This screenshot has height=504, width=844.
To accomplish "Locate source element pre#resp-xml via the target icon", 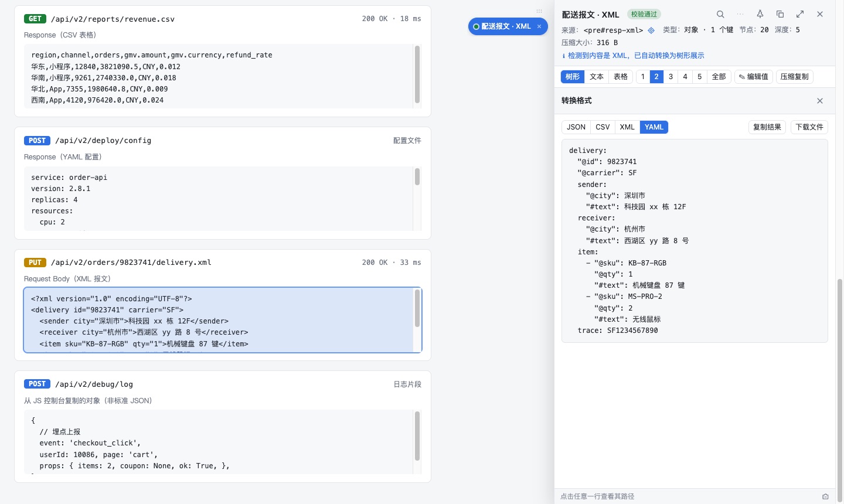I will tap(651, 30).
